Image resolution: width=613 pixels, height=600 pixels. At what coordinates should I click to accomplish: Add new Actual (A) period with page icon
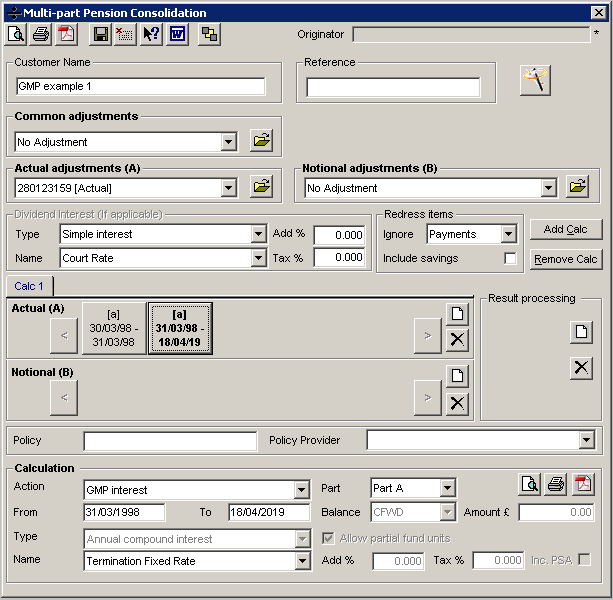coord(457,314)
